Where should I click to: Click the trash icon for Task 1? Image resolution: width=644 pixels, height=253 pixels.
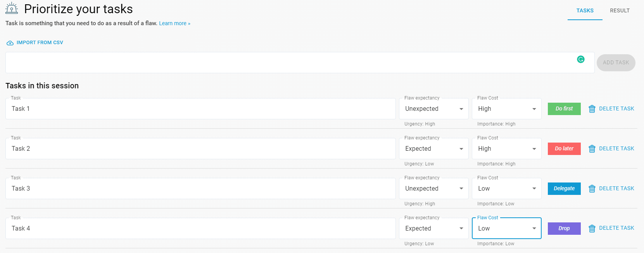592,109
